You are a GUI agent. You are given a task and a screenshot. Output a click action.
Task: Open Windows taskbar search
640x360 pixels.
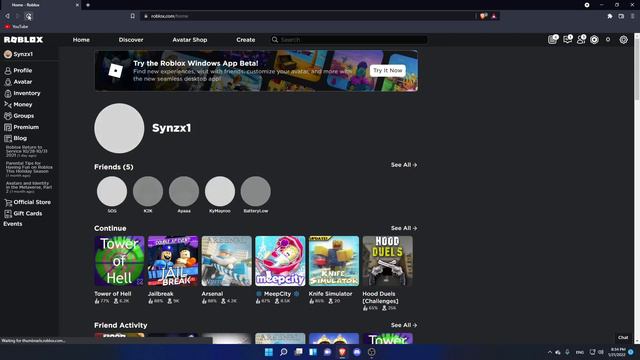pyautogui.click(x=283, y=352)
